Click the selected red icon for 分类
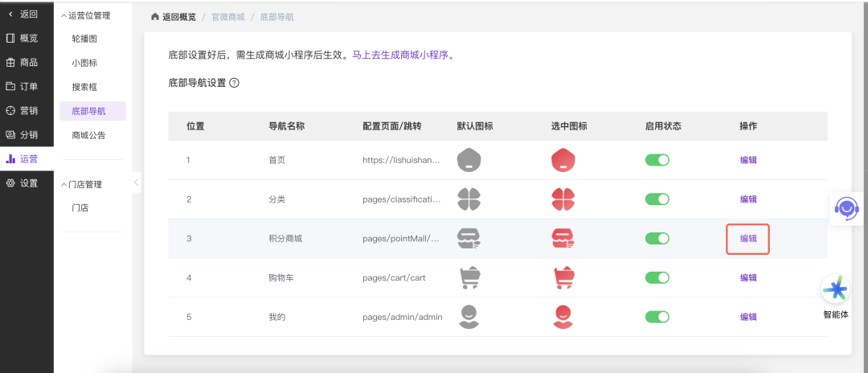The width and height of the screenshot is (868, 373). coord(563,199)
